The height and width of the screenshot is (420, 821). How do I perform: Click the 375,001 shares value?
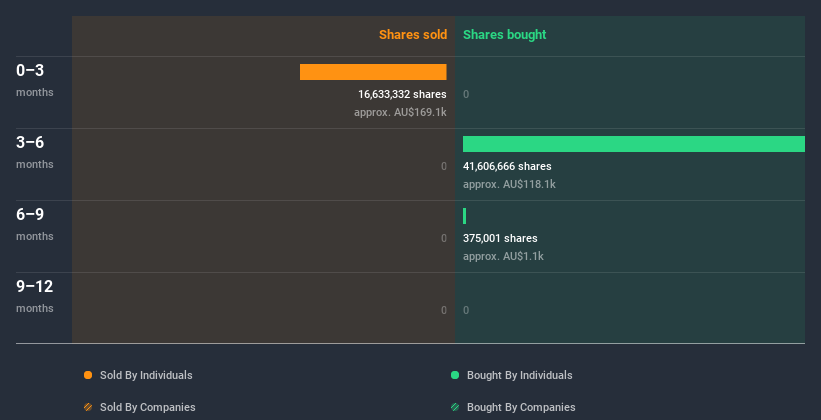click(x=500, y=238)
